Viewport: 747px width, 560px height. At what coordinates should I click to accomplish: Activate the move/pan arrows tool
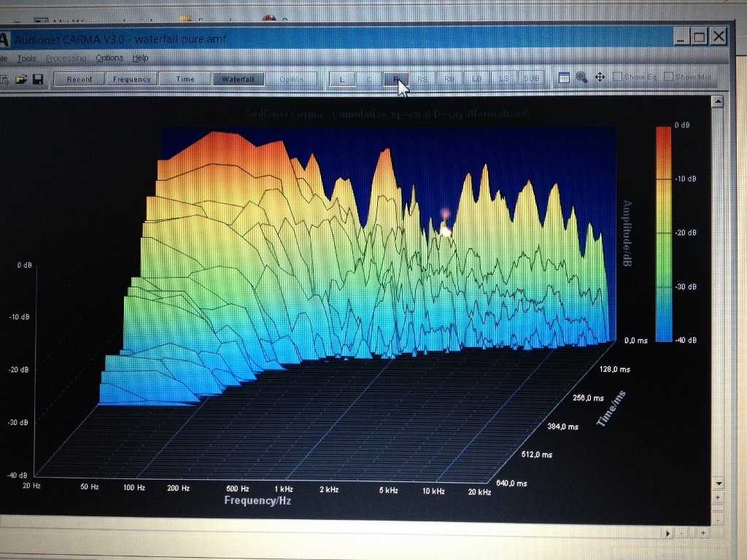coord(600,77)
